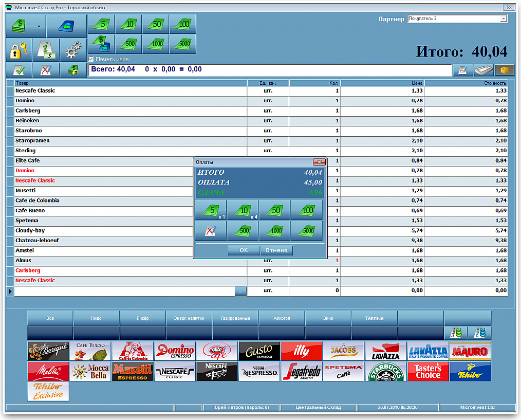Click the green checkmark confirm icon
Viewport: 521px width, 420px height.
[x=19, y=70]
